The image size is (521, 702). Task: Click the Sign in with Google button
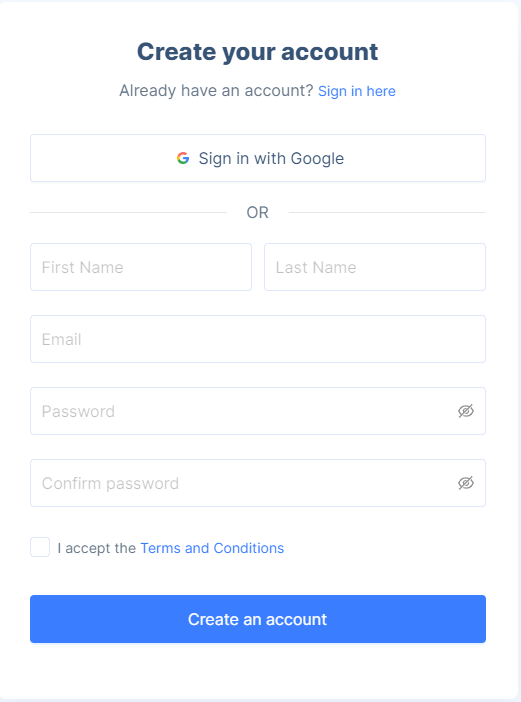pyautogui.click(x=258, y=158)
